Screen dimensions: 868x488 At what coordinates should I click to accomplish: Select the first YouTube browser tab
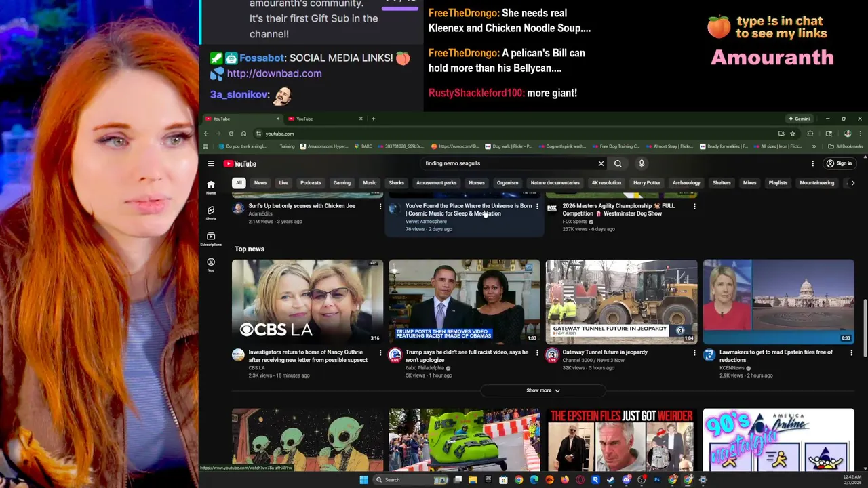tap(243, 119)
